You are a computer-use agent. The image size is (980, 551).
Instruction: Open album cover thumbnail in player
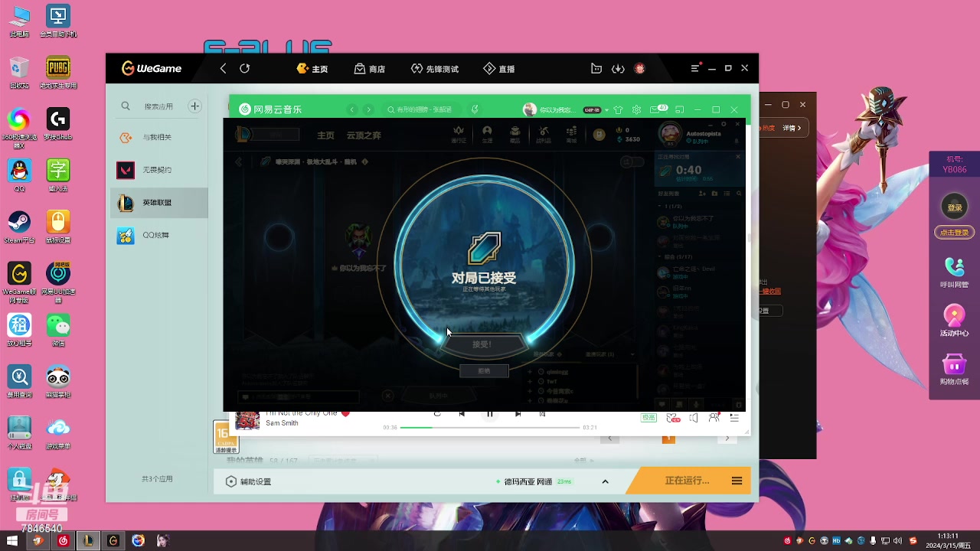pyautogui.click(x=247, y=419)
